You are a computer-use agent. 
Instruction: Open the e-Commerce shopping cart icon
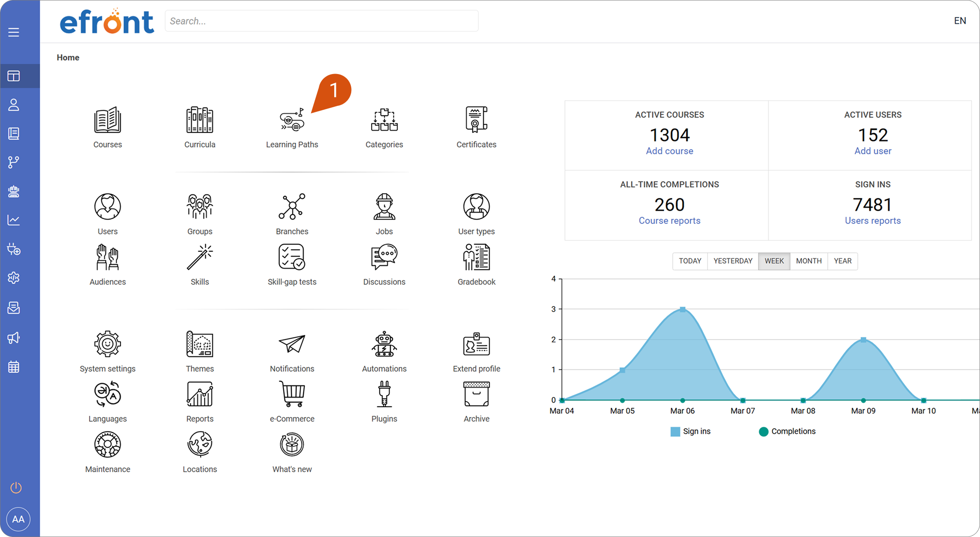point(292,394)
